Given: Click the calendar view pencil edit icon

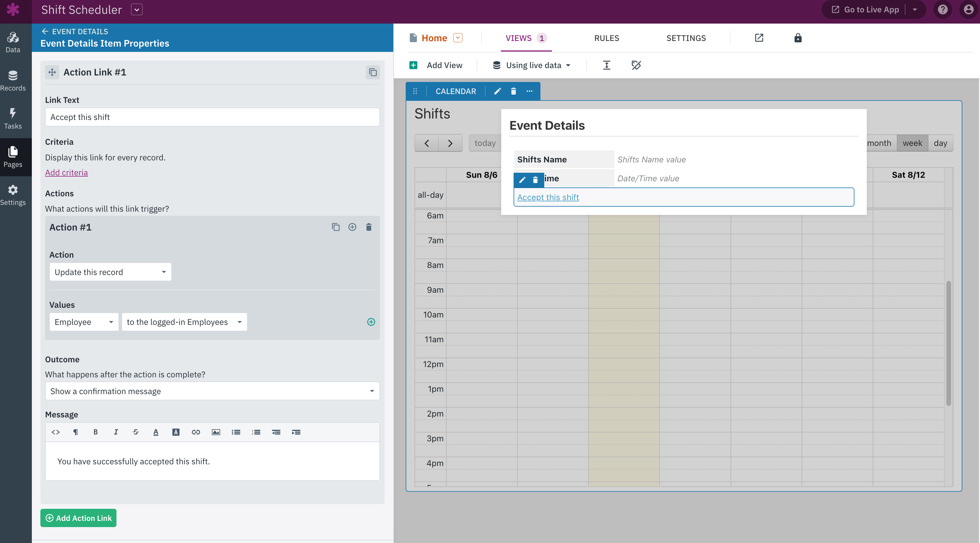Looking at the screenshot, I should pyautogui.click(x=497, y=91).
